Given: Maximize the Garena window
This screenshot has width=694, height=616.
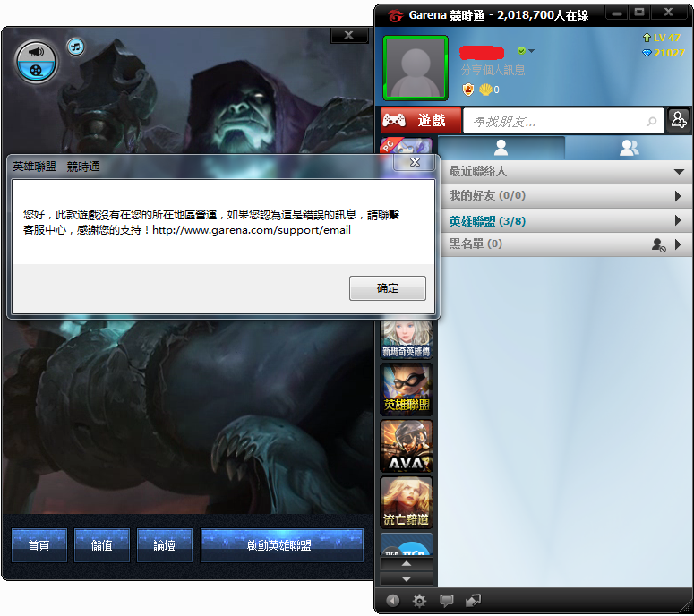Looking at the screenshot, I should [639, 13].
